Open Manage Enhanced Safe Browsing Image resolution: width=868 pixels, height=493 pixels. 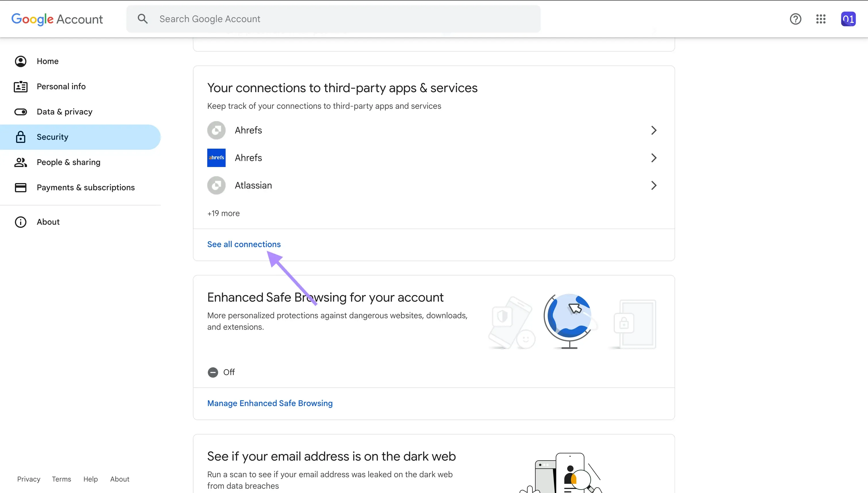pos(270,403)
